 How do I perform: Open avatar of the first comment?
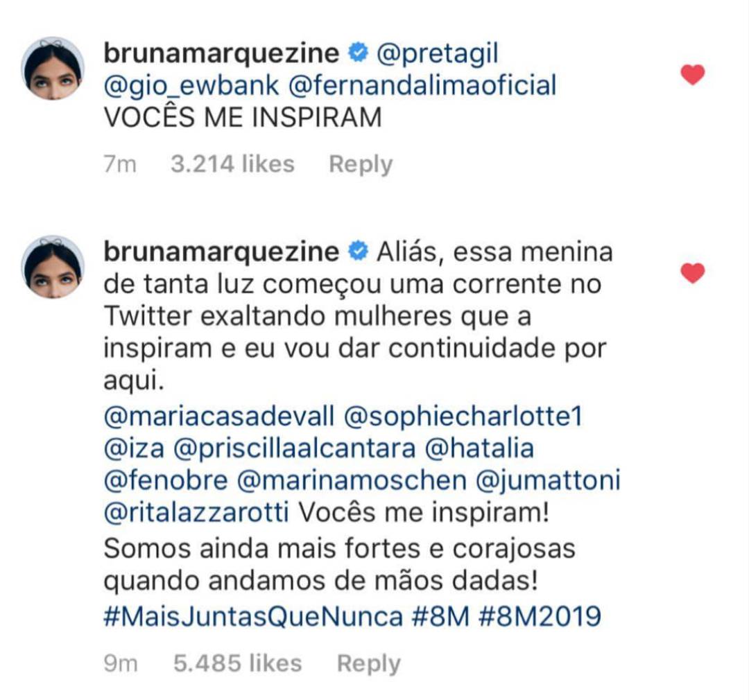click(53, 69)
